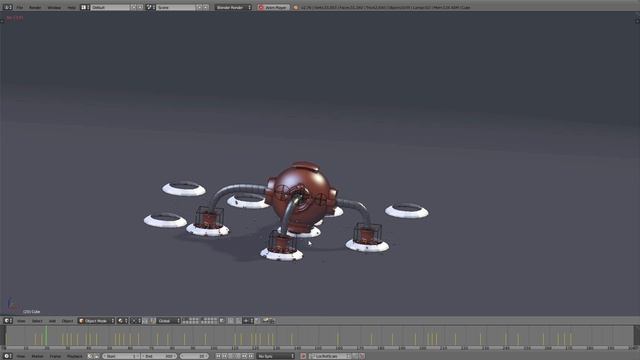Open the Global transform orientation dropdown
The image size is (640, 360).
point(169,321)
